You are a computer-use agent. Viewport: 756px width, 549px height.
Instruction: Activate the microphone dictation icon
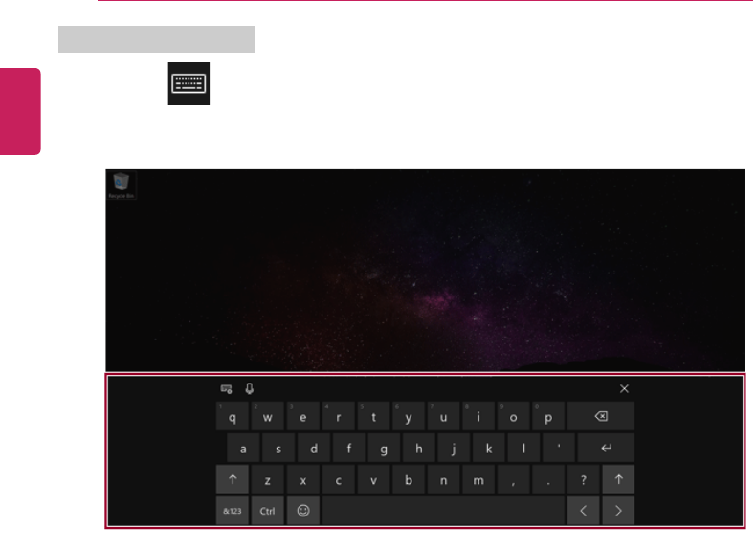(249, 388)
